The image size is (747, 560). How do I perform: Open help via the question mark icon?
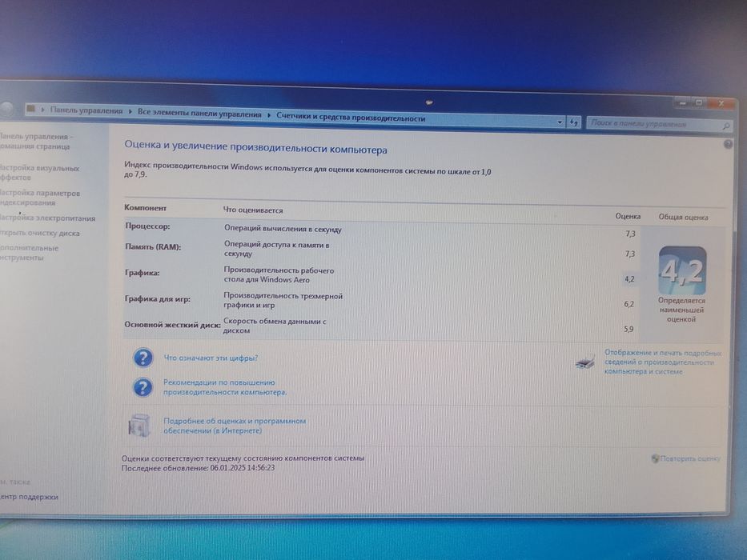pos(728,144)
